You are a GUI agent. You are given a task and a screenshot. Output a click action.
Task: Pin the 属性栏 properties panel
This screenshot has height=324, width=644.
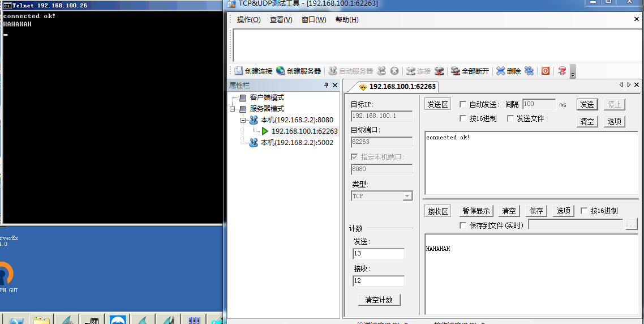(x=326, y=86)
